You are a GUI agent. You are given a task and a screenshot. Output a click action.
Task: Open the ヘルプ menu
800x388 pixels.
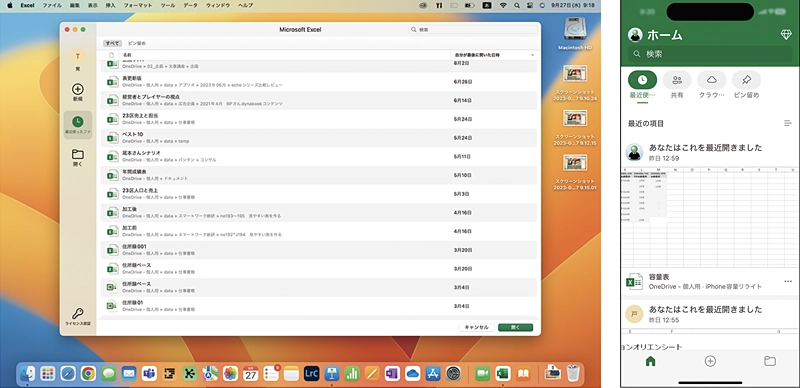coord(245,5)
